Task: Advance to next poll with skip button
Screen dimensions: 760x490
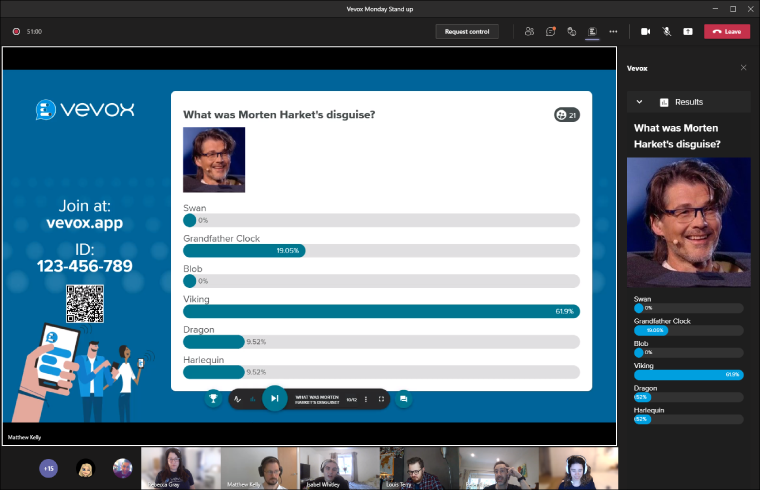Action: pyautogui.click(x=274, y=398)
